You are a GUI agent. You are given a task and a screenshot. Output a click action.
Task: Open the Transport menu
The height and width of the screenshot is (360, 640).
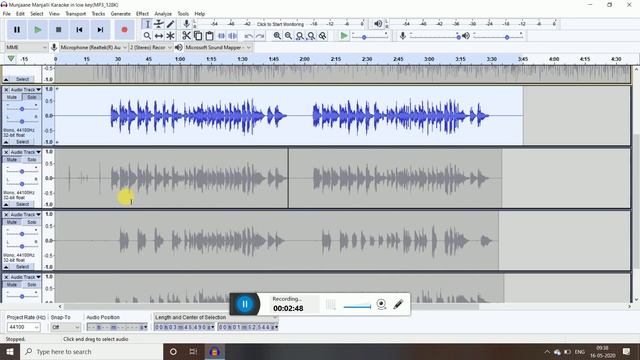76,13
